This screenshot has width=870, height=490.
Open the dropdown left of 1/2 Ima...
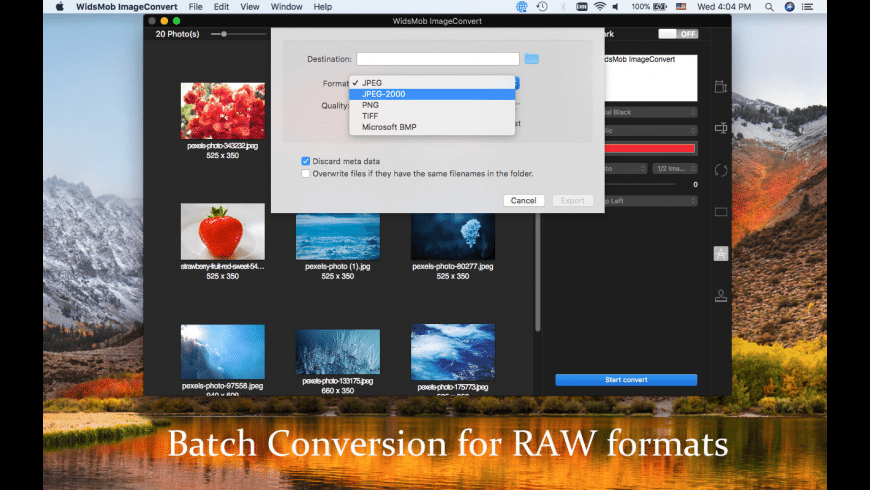pyautogui.click(x=626, y=168)
